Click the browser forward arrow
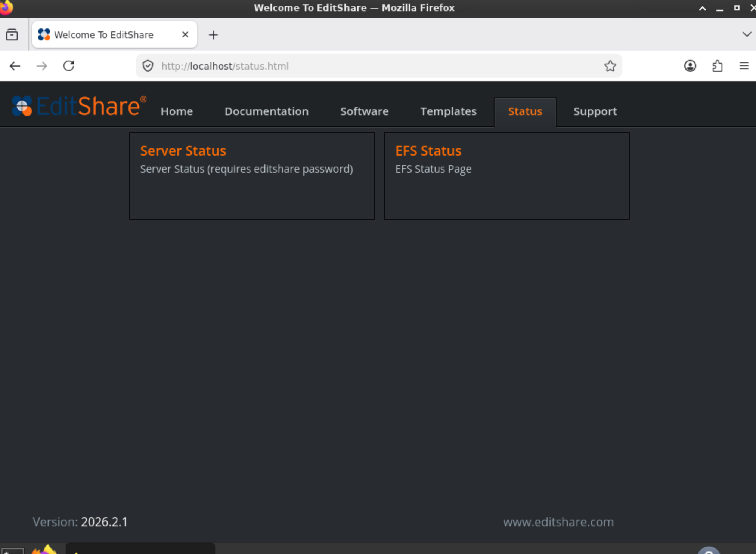Screen dimensions: 756x554 coord(42,66)
